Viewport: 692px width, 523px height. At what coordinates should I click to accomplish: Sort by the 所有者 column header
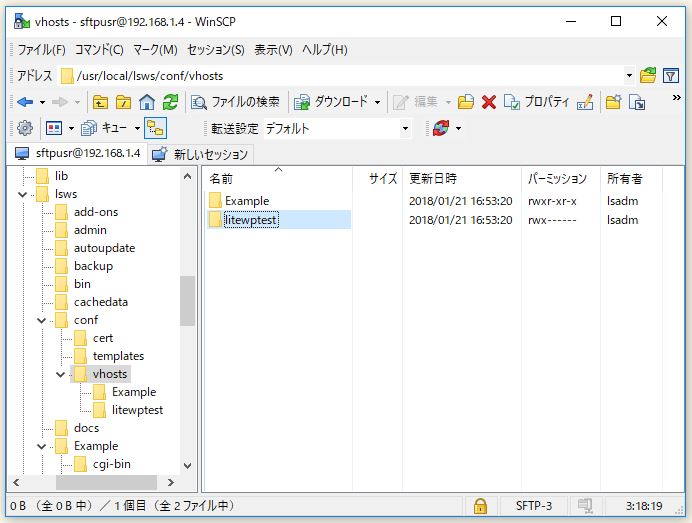[x=631, y=179]
